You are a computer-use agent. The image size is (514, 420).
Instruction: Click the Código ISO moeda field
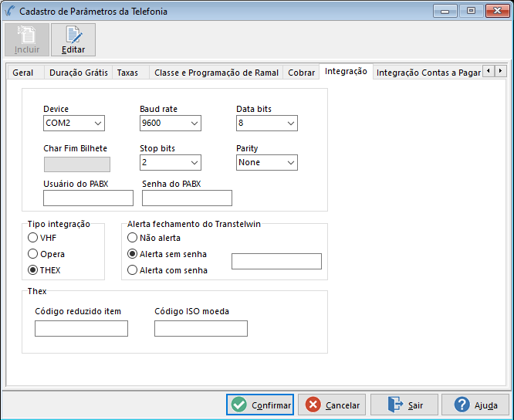click(201, 329)
